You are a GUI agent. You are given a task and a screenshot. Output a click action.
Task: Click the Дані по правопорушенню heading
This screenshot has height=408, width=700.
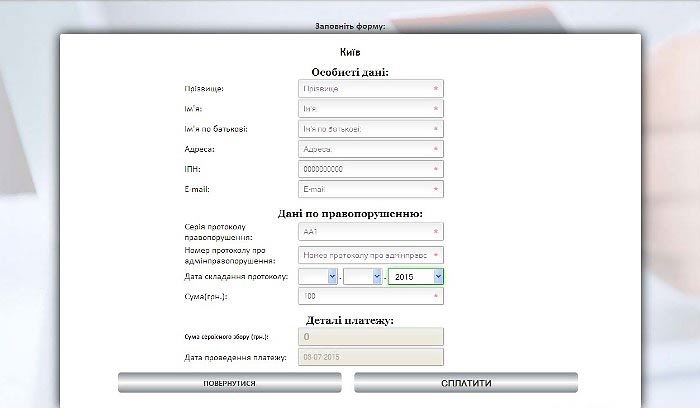click(x=350, y=214)
